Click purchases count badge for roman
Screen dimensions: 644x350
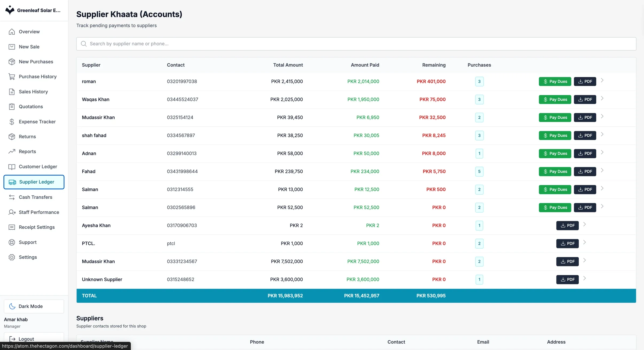479,82
